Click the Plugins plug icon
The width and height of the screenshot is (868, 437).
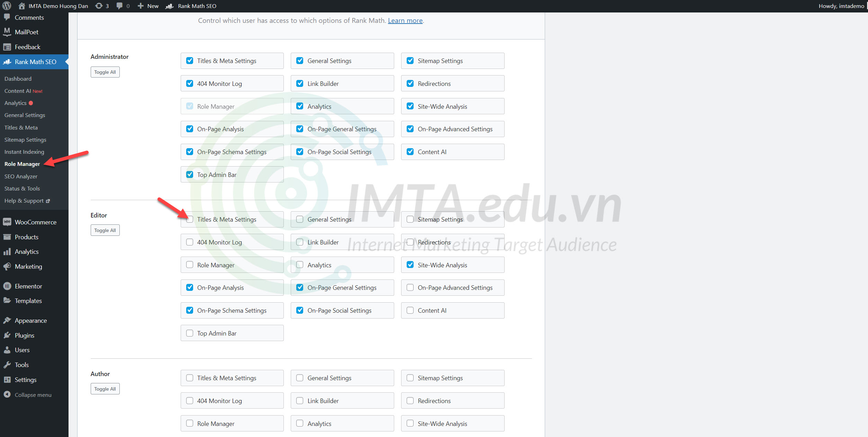(x=7, y=335)
